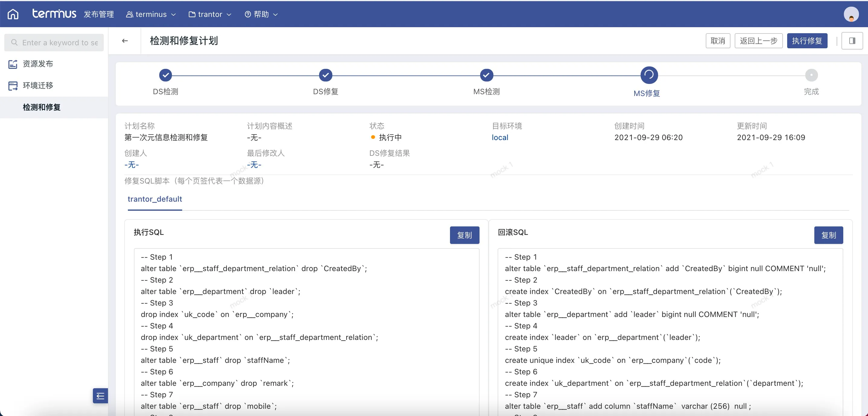Click the 返回上一步 button

(759, 41)
